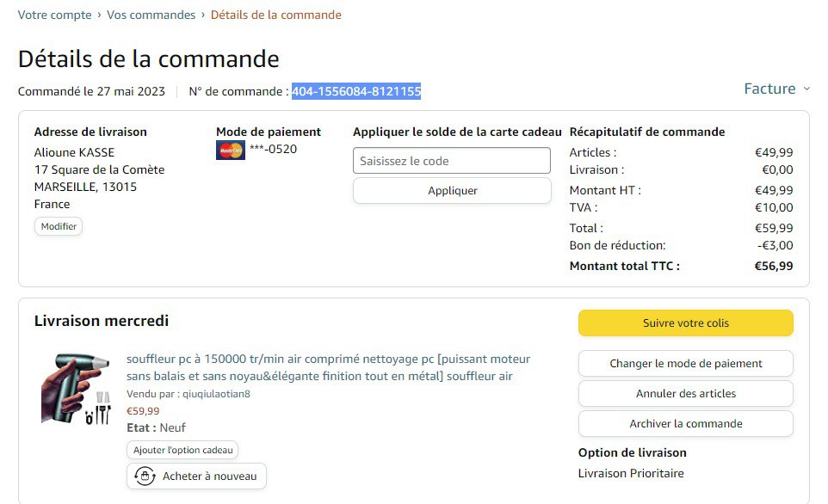Select Archiver la commande button
The width and height of the screenshot is (828, 504).
tap(685, 424)
